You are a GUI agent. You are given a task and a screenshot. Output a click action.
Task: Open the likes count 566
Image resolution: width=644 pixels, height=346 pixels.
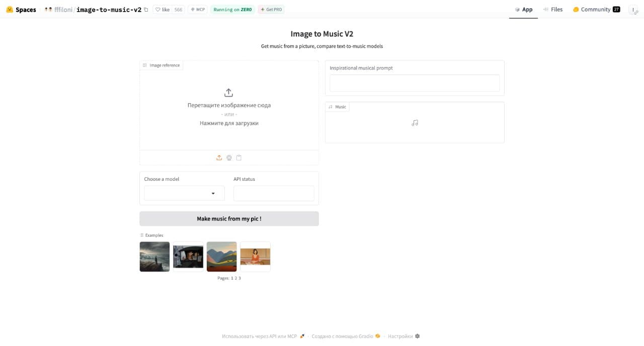(178, 10)
